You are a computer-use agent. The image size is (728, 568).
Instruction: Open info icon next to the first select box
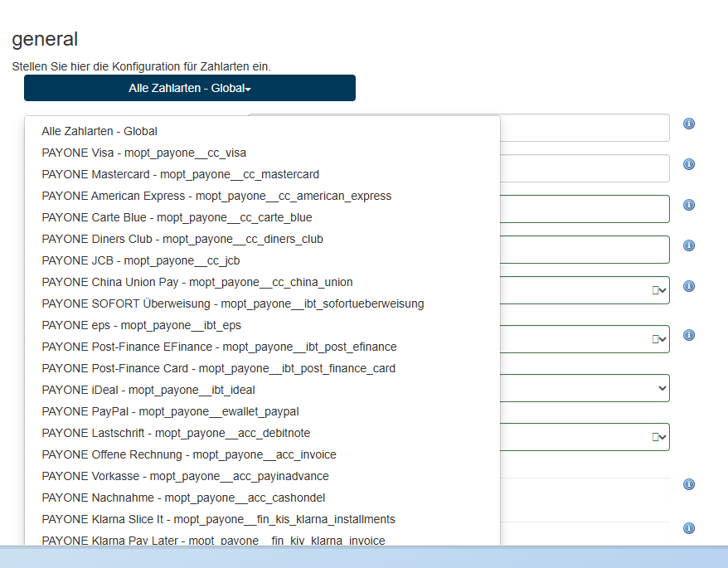[689, 286]
